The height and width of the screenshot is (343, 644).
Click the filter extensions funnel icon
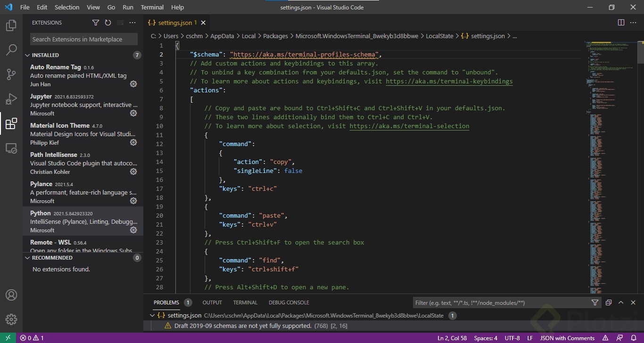(x=96, y=23)
